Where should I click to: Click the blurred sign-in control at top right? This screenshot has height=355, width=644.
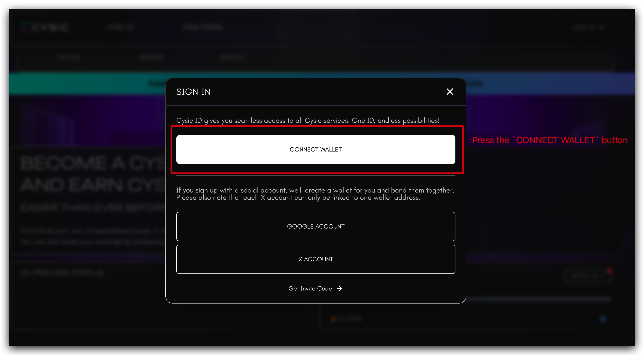587,27
